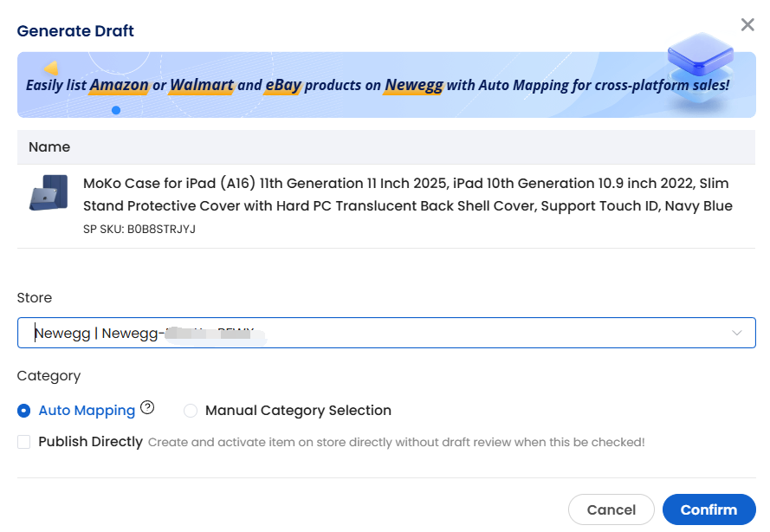Click the eBay link in banner
Image resolution: width=770 pixels, height=532 pixels.
point(283,85)
